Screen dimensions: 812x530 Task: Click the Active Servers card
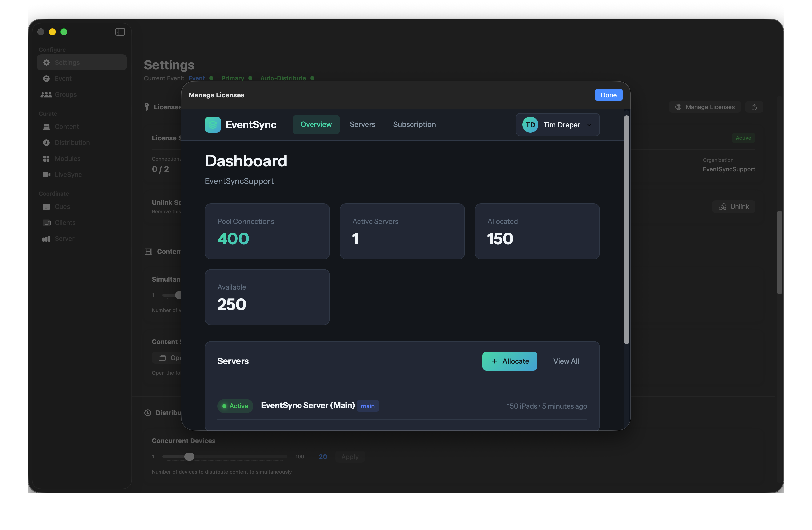pyautogui.click(x=402, y=232)
